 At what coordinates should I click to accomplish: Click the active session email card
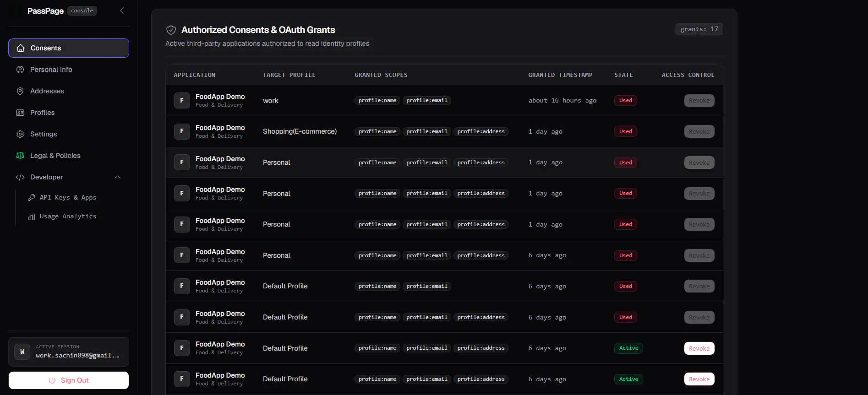(69, 352)
